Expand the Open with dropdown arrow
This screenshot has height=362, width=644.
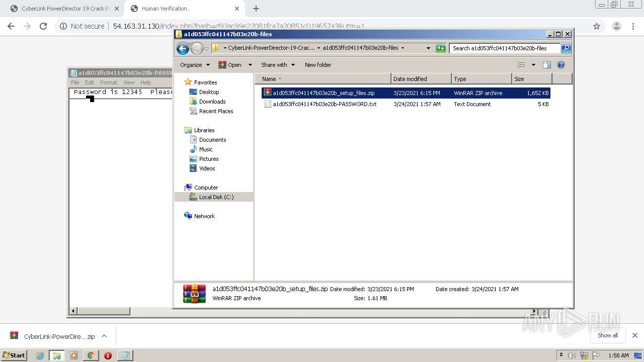pyautogui.click(x=251, y=65)
